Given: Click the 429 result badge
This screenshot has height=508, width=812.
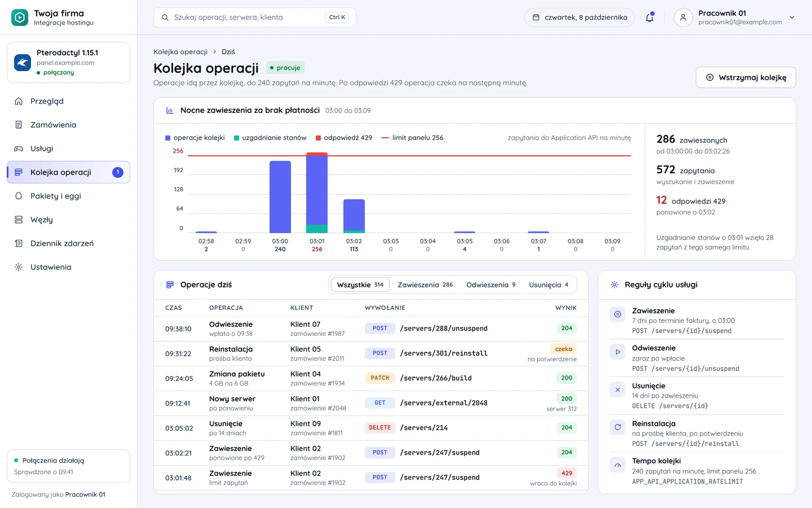Looking at the screenshot, I should pos(567,473).
